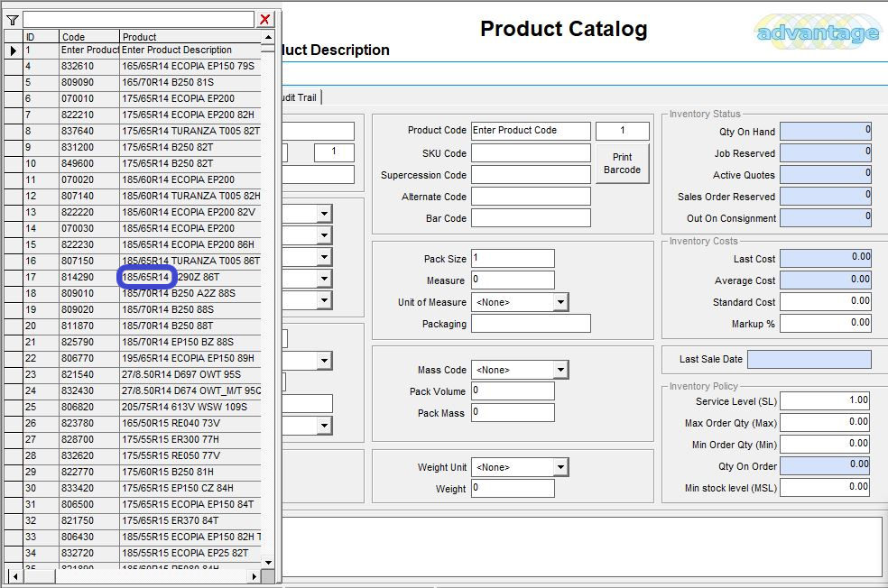Viewport: 888px width, 588px height.
Task: Sort list by the ID column header
Action: 41,37
